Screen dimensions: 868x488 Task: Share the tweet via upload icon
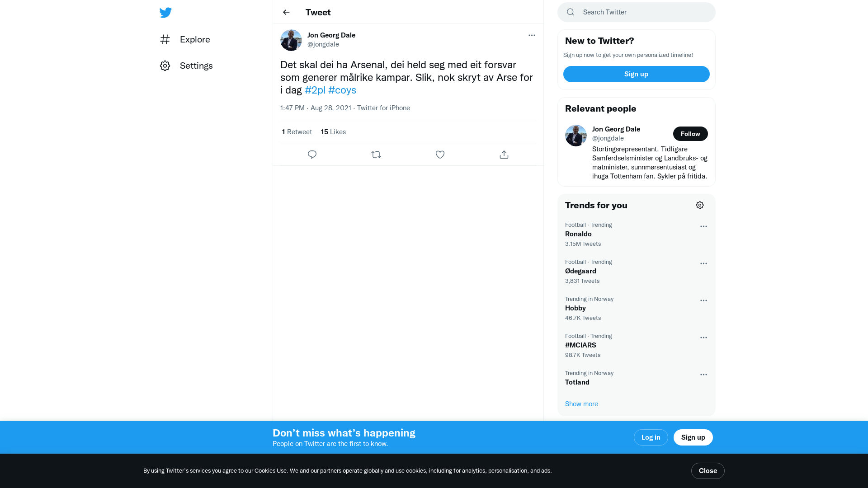[x=504, y=155]
